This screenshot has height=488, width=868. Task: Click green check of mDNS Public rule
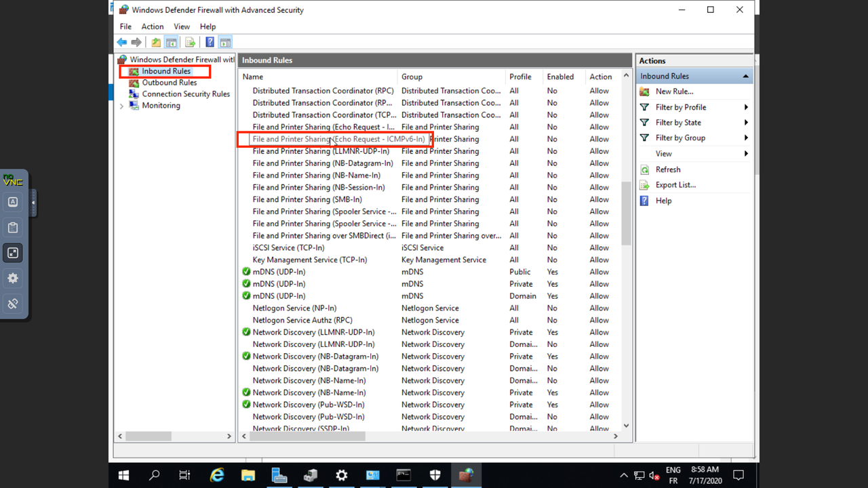point(246,272)
